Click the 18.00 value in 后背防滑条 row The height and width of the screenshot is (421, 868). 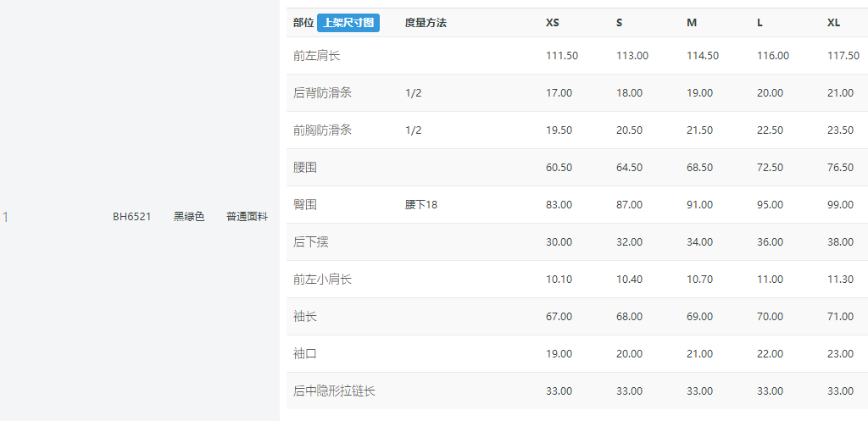point(630,93)
